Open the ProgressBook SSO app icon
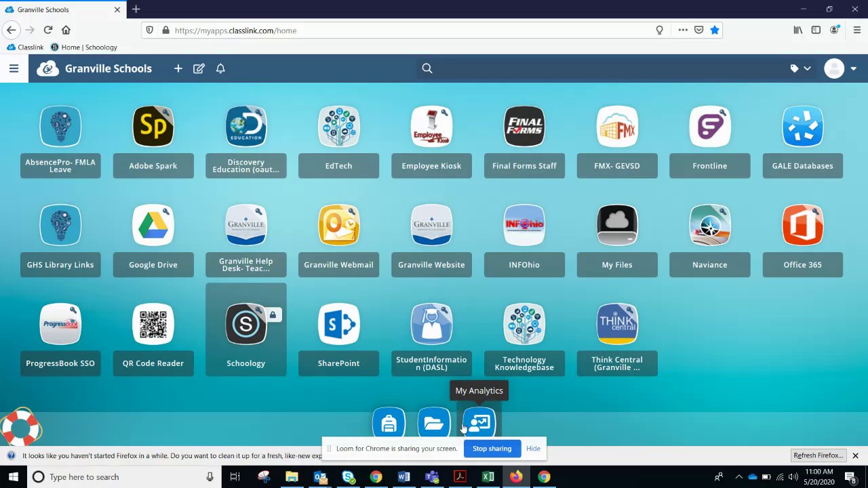This screenshot has width=868, height=488. (60, 324)
